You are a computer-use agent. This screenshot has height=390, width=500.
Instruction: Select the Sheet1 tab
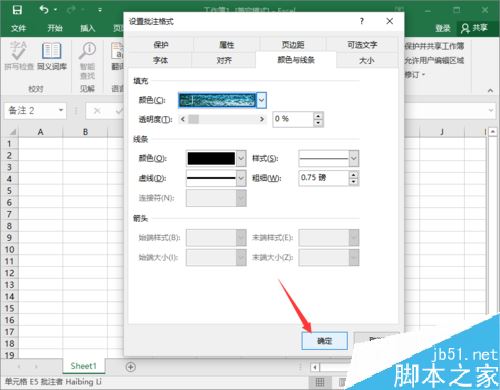pos(83,366)
